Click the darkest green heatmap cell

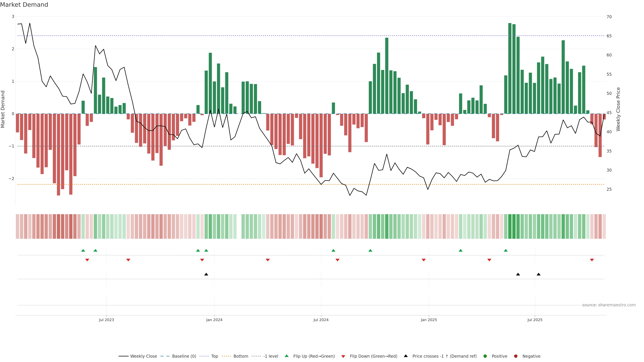click(510, 226)
